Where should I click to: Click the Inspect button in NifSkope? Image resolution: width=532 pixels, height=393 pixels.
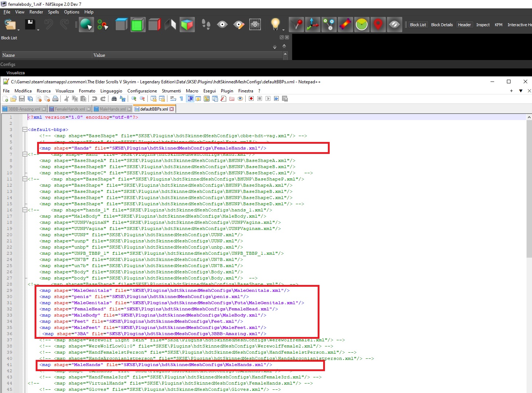point(483,25)
